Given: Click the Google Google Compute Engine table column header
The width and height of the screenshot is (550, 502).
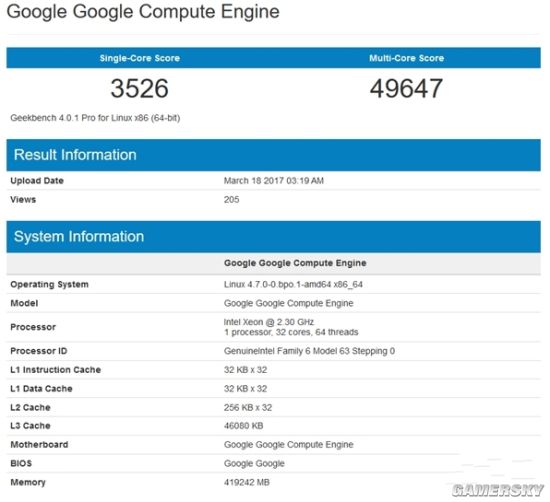Looking at the screenshot, I should pos(295,263).
